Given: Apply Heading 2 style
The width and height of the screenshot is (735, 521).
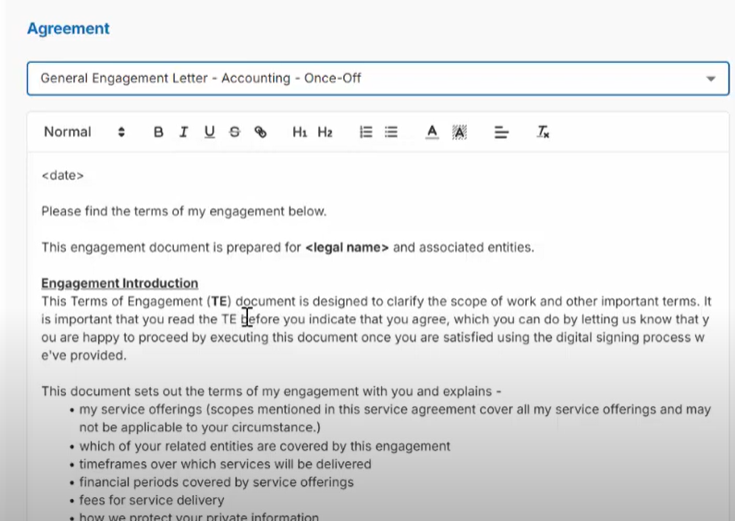Looking at the screenshot, I should click(325, 132).
